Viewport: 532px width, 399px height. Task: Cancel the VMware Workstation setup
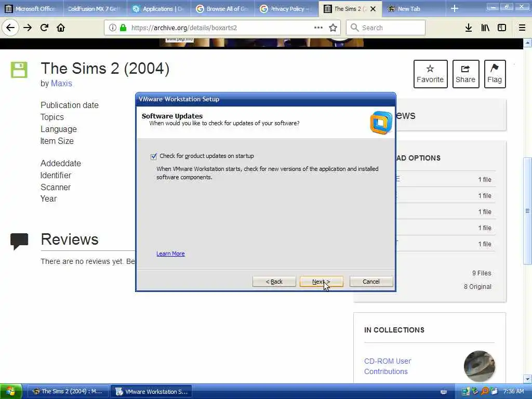371,282
